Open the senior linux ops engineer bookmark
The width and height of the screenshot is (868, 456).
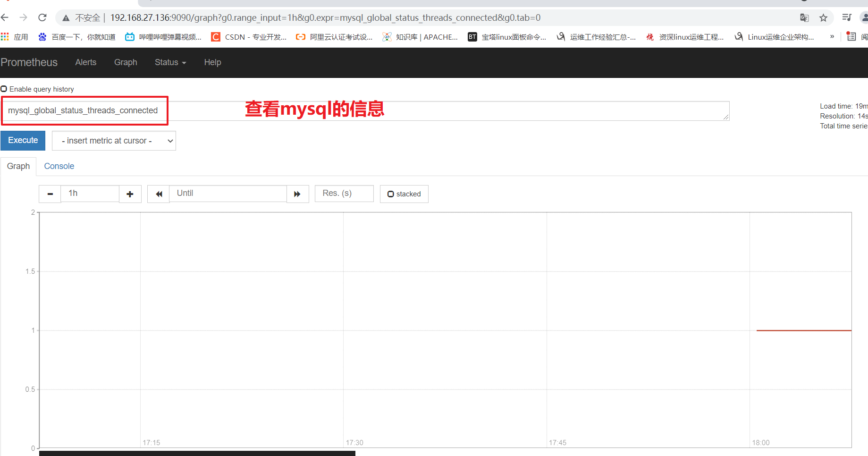(685, 37)
